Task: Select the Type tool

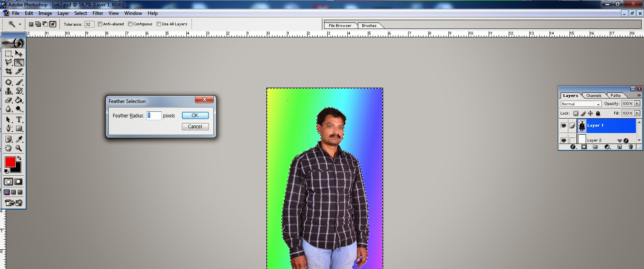Action: [19, 119]
